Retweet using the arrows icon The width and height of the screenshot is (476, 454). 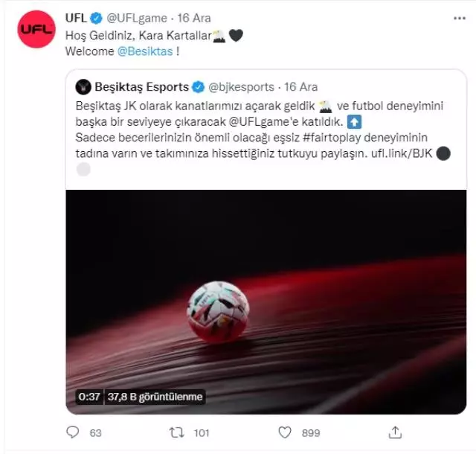177,432
